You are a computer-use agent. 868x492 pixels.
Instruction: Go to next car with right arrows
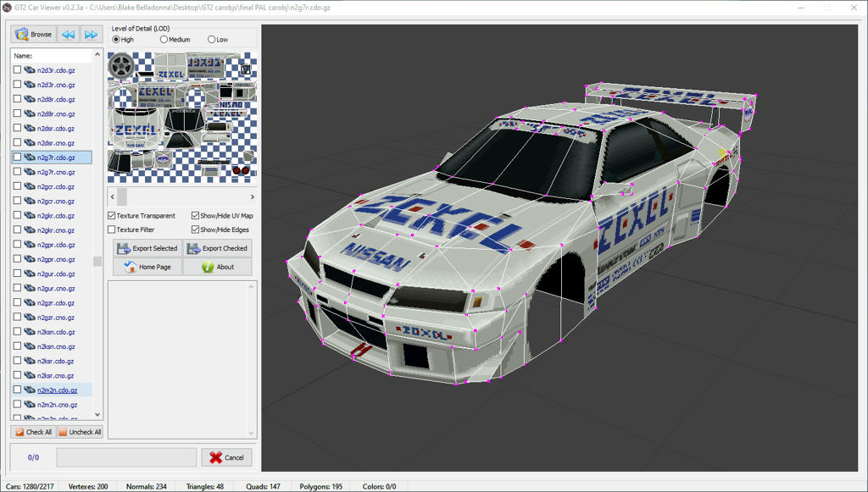click(92, 34)
